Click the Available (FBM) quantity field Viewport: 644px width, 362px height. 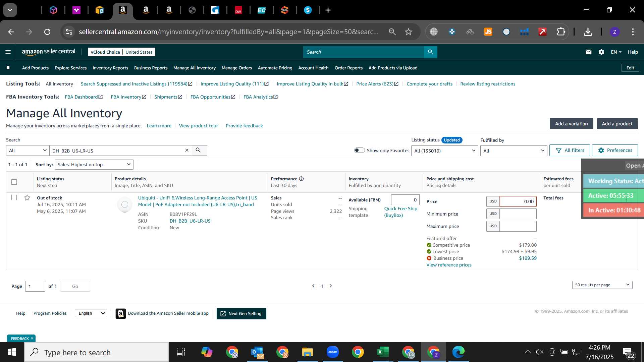(405, 200)
